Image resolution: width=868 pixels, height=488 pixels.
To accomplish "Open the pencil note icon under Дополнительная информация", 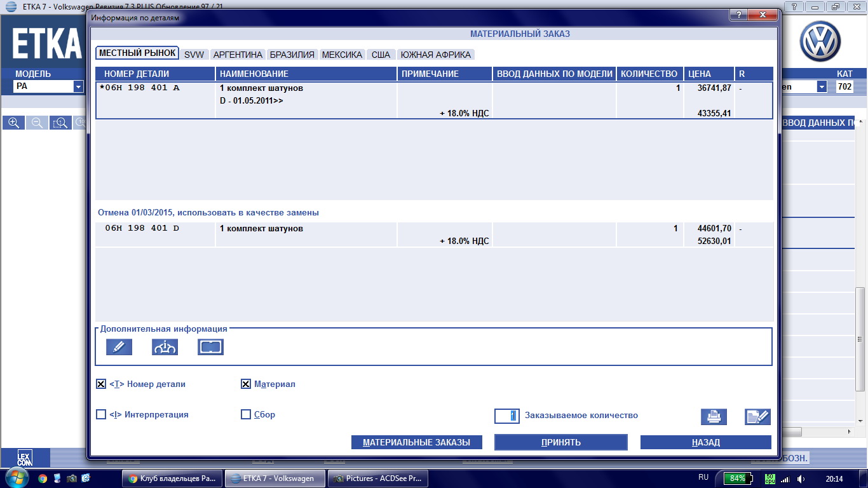I will pyautogui.click(x=119, y=347).
